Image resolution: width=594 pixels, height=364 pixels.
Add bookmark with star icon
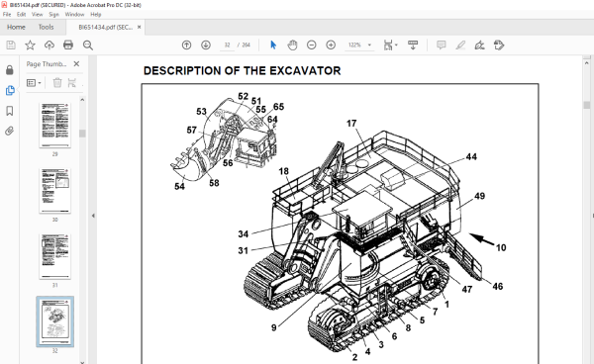tap(30, 45)
